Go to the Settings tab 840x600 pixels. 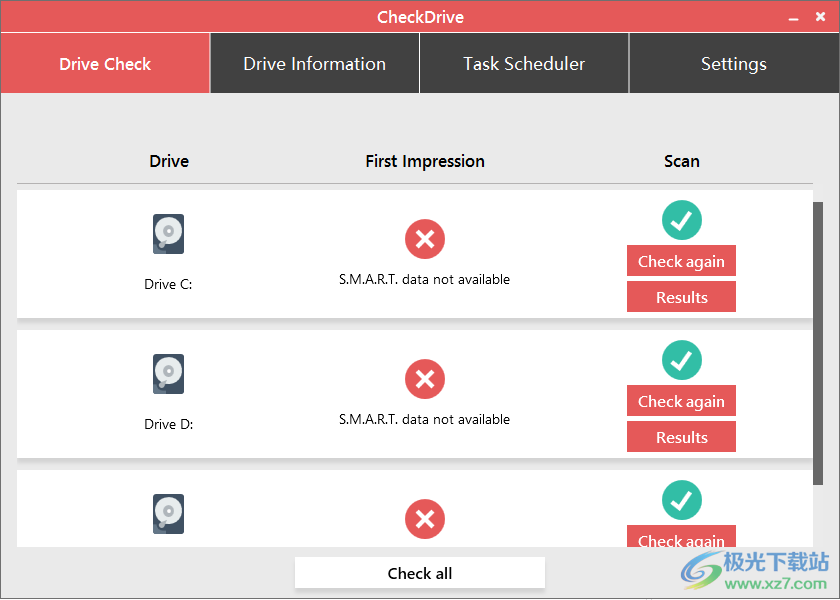pos(734,63)
